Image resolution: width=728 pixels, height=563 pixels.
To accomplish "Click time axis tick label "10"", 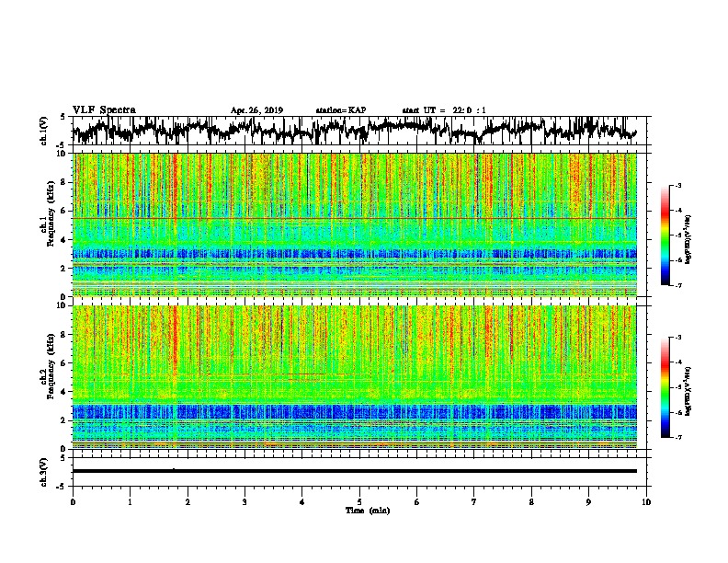I will tap(646, 502).
